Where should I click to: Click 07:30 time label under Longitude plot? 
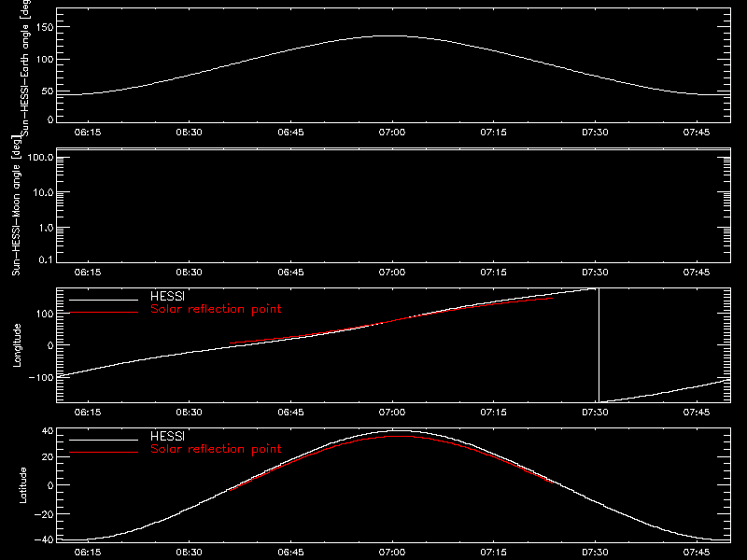(595, 413)
